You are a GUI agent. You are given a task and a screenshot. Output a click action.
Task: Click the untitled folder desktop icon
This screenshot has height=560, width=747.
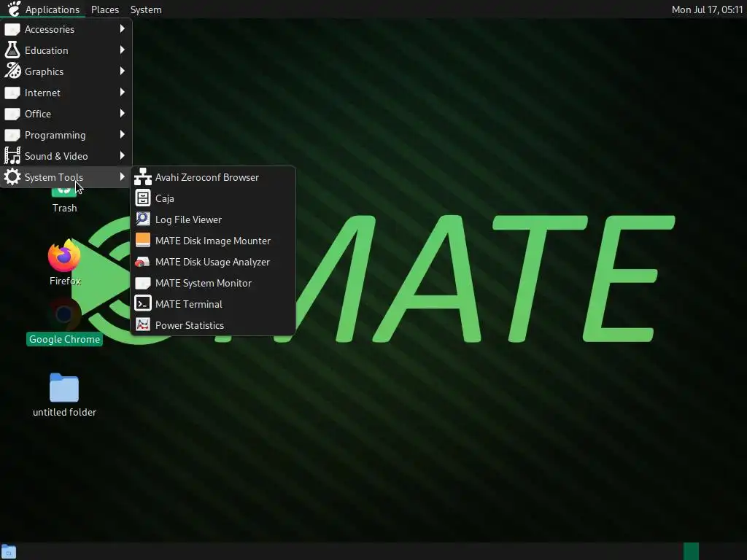[64, 388]
